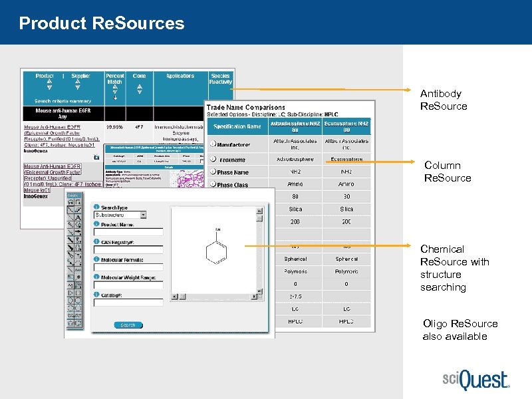Click the Species Reactivity column header
The width and height of the screenshot is (532, 399).
coord(221,79)
